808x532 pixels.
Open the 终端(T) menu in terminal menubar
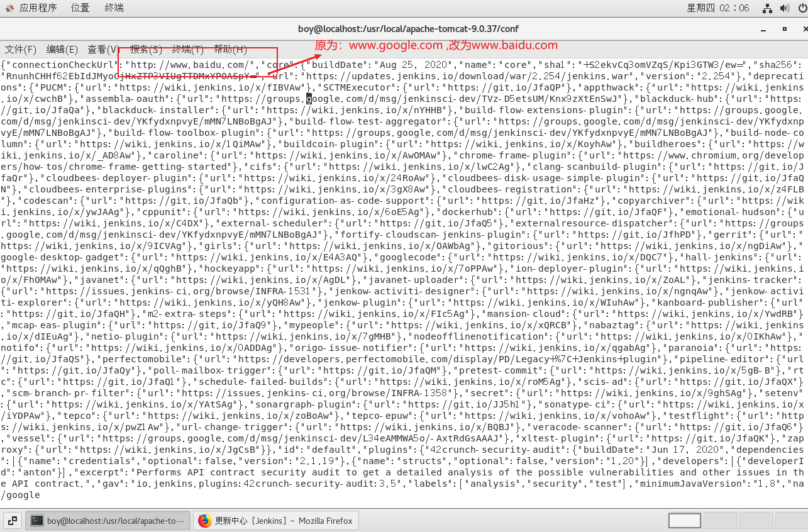coord(188,49)
